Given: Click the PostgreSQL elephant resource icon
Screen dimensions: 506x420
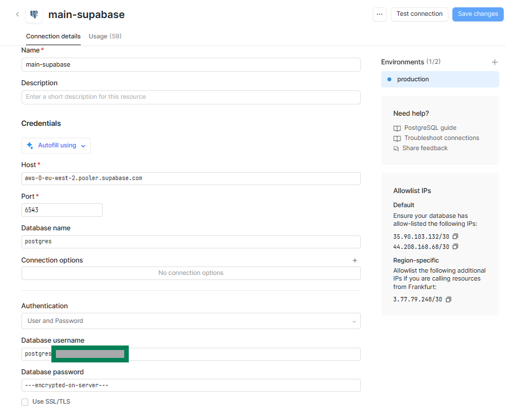Looking at the screenshot, I should pos(34,15).
